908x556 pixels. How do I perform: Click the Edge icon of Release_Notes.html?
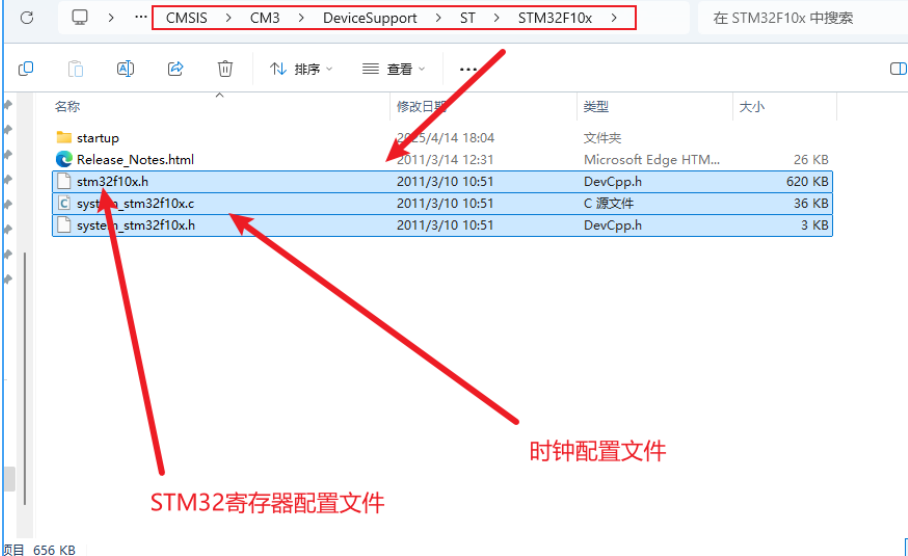(x=64, y=159)
